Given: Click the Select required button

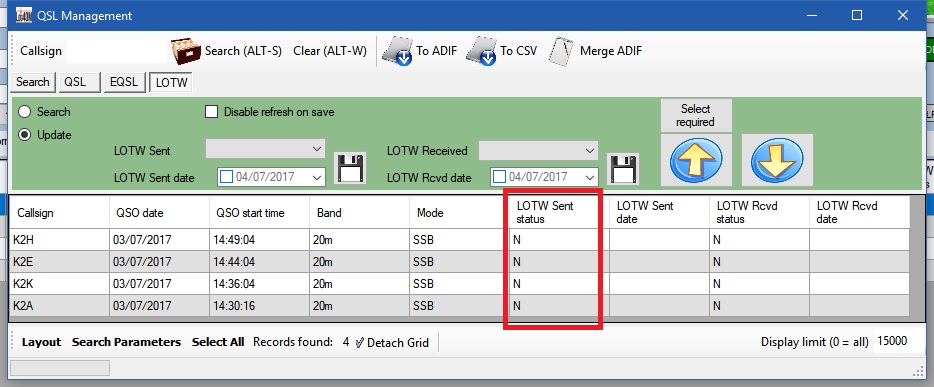Looking at the screenshot, I should point(696,116).
